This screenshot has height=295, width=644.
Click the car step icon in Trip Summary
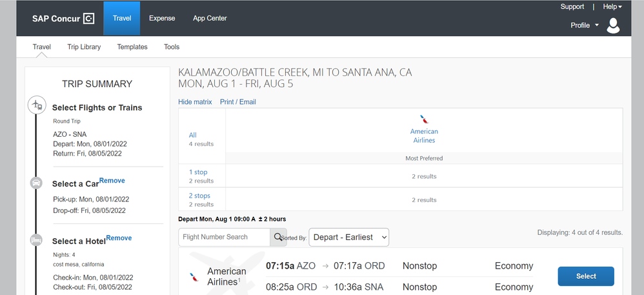click(36, 183)
